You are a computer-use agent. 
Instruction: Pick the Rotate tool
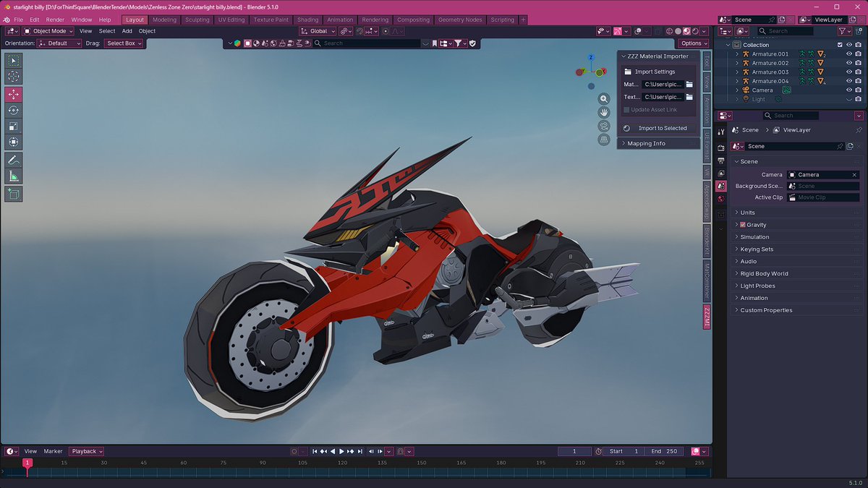click(x=14, y=111)
